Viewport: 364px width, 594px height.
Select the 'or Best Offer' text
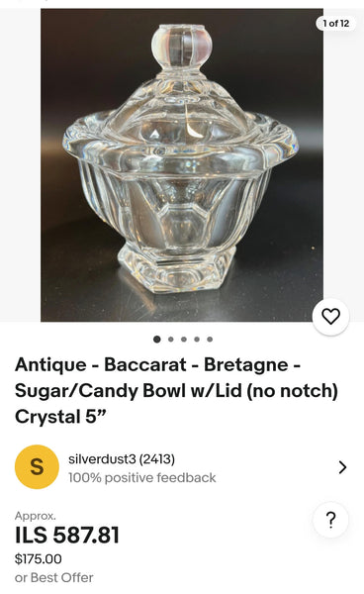tap(54, 578)
